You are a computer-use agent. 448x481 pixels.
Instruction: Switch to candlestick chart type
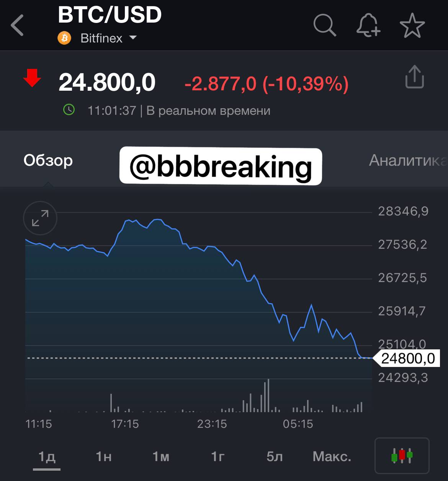coord(402,455)
